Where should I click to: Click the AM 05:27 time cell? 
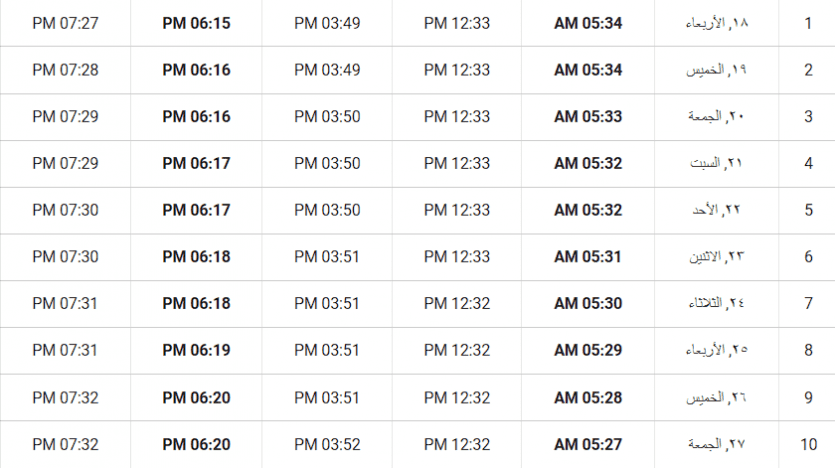588,444
